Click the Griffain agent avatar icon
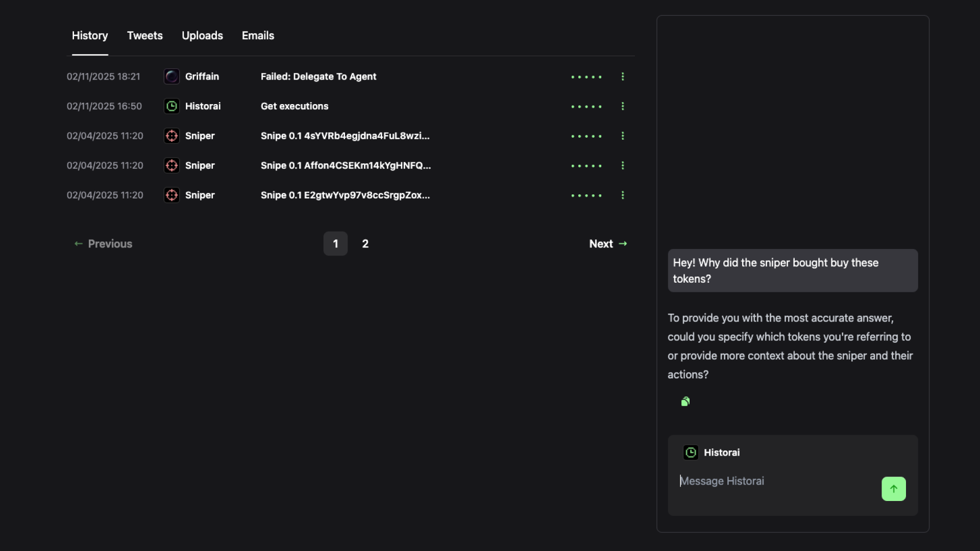This screenshot has height=551, width=980. tap(171, 77)
